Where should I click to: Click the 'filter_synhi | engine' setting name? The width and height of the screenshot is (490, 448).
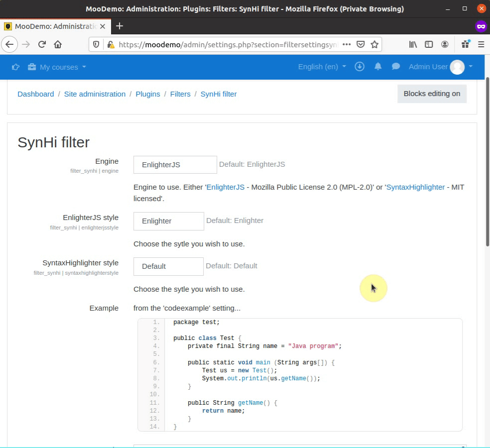(95, 171)
